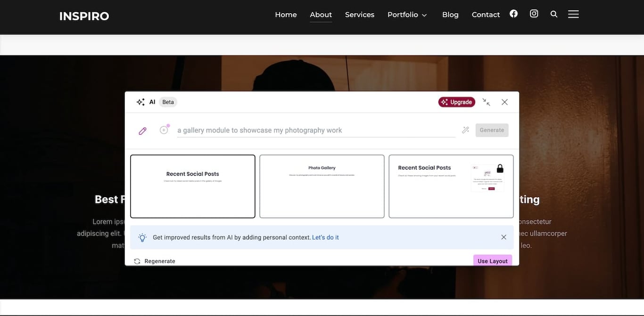
Task: Switch to the Services page in the navbar
Action: (x=359, y=14)
